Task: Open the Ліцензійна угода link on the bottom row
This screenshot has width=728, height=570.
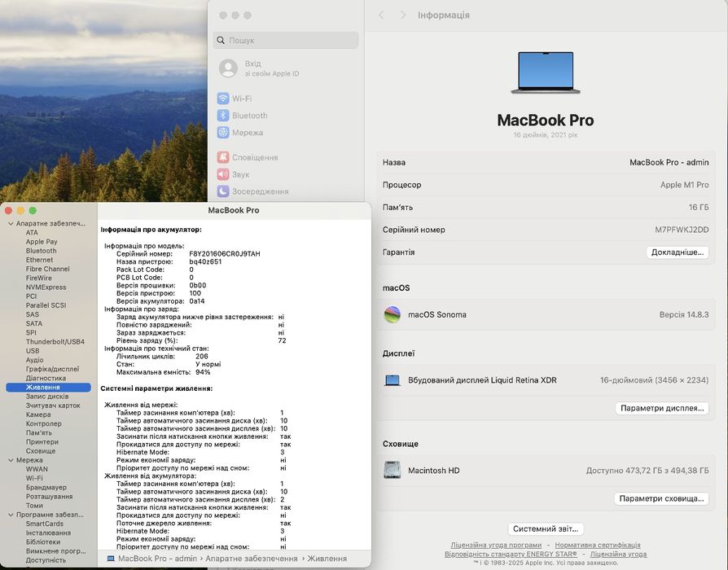Action: pyautogui.click(x=618, y=554)
